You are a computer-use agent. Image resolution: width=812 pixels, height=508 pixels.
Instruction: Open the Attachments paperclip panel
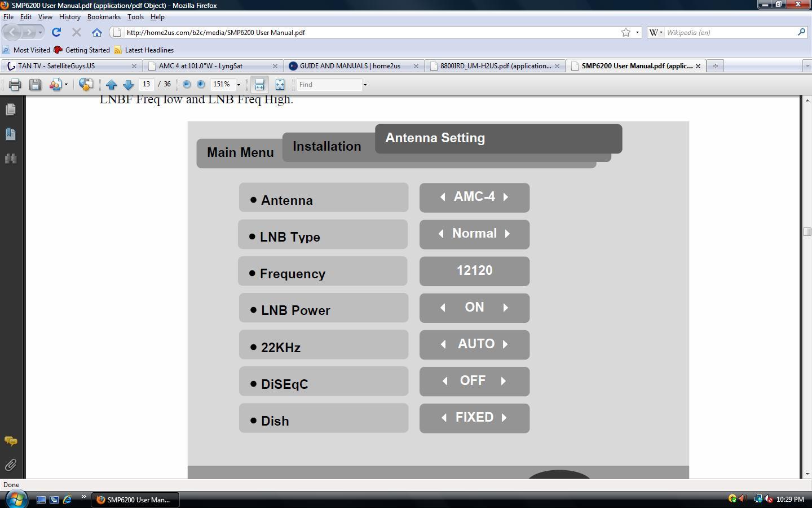(11, 465)
